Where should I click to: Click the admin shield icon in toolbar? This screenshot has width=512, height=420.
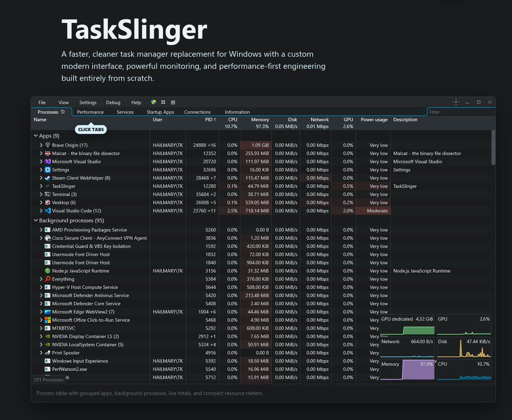click(x=154, y=102)
